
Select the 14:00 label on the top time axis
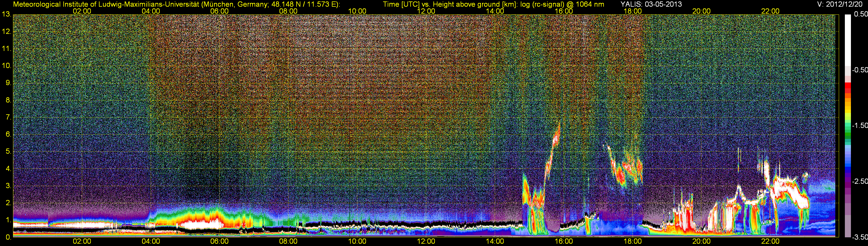point(495,11)
